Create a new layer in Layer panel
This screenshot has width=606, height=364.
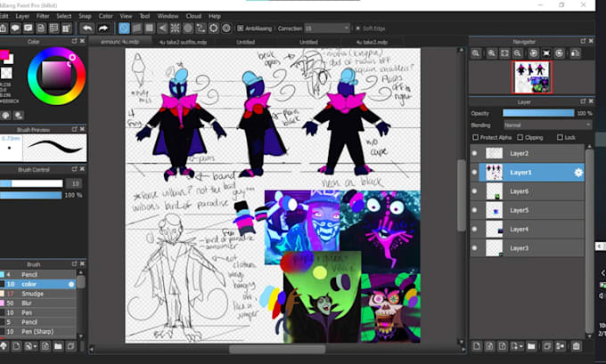[x=477, y=346]
